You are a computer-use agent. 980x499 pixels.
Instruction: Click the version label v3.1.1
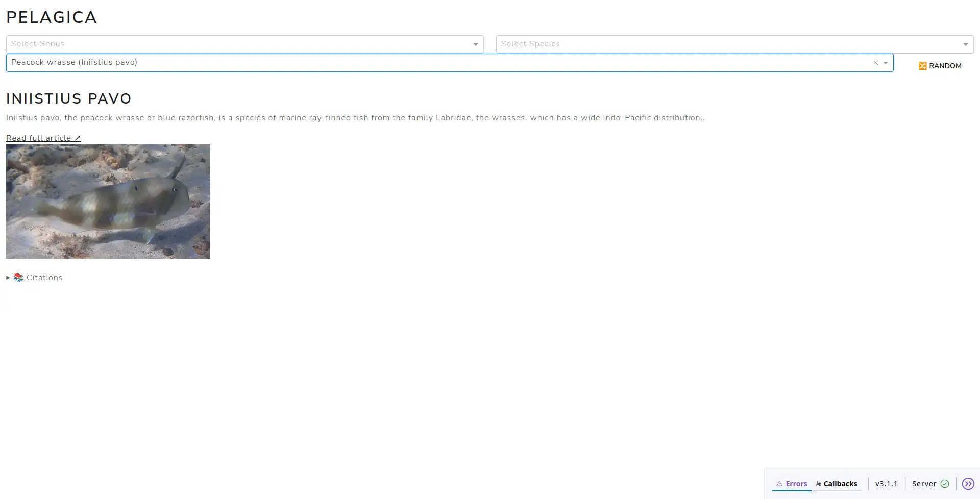[x=887, y=483]
